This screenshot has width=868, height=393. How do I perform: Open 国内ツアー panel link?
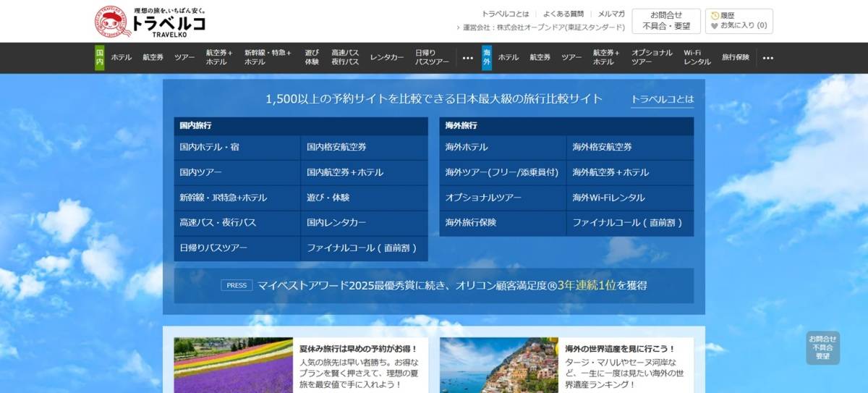(x=237, y=172)
